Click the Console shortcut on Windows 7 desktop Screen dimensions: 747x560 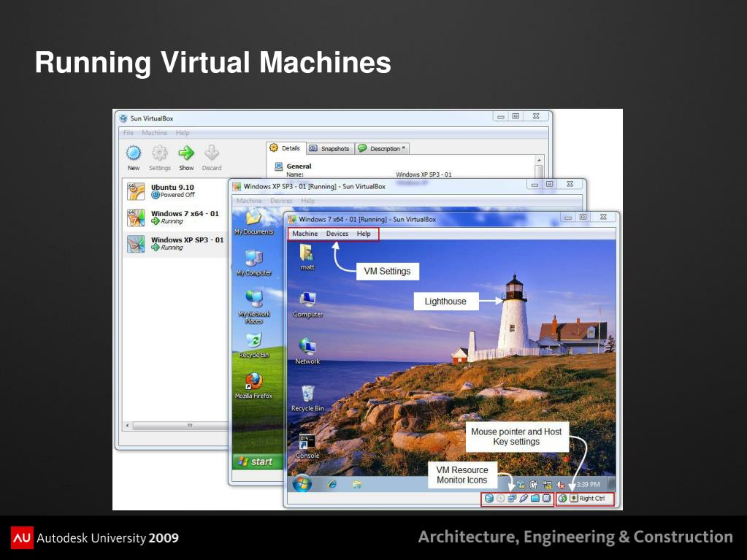[307, 447]
